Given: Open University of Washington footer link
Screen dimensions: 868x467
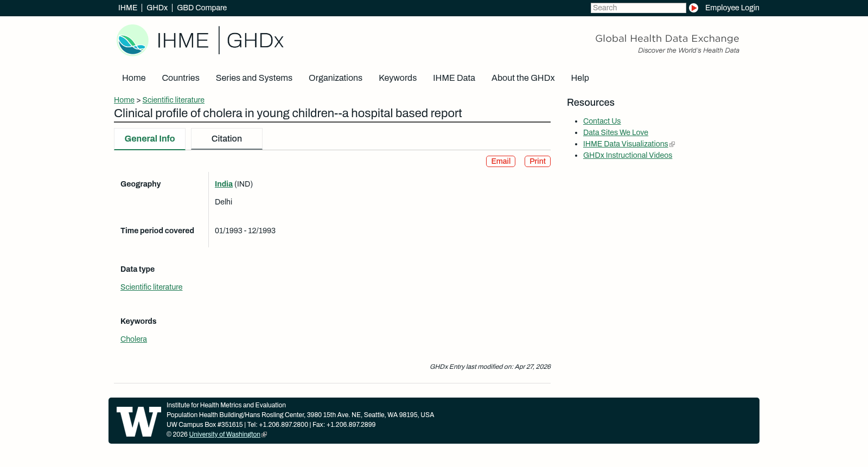Looking at the screenshot, I should coord(225,435).
